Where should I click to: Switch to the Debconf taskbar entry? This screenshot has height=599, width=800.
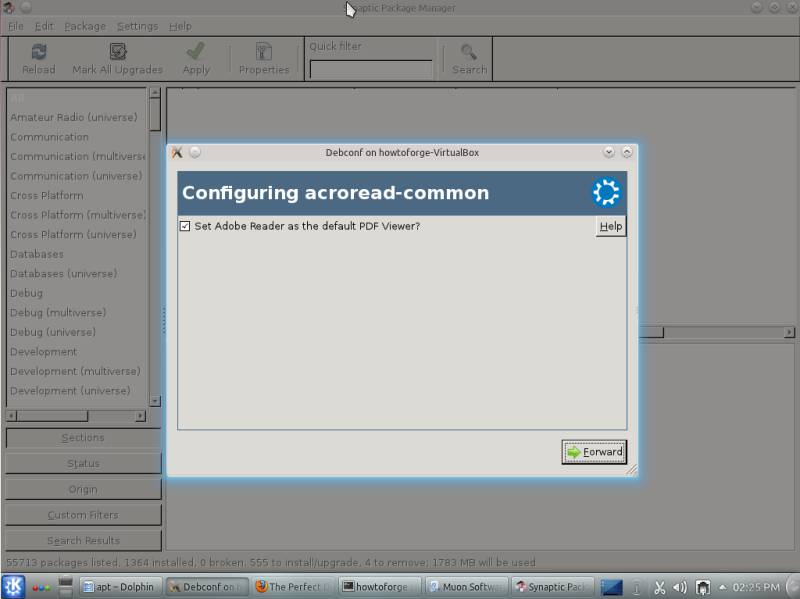pyautogui.click(x=208, y=587)
